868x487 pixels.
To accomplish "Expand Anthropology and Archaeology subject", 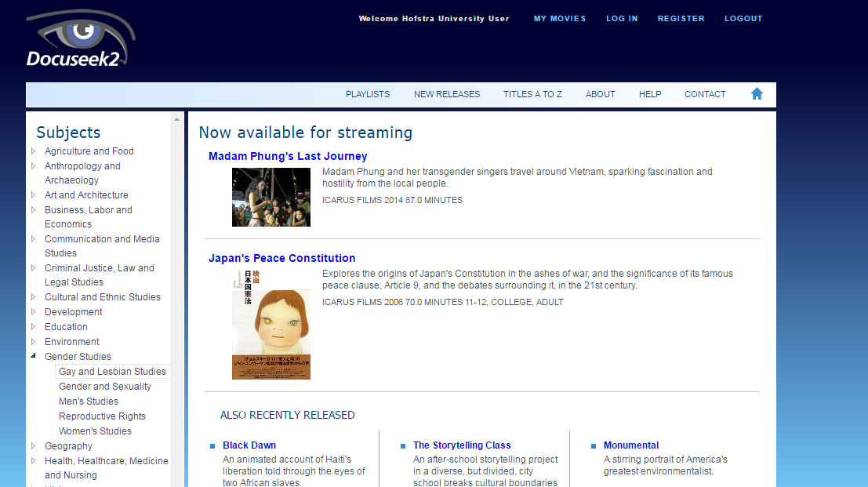I will (33, 166).
